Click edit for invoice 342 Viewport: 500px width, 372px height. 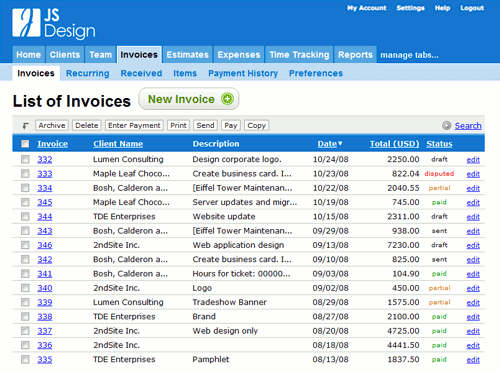click(473, 260)
